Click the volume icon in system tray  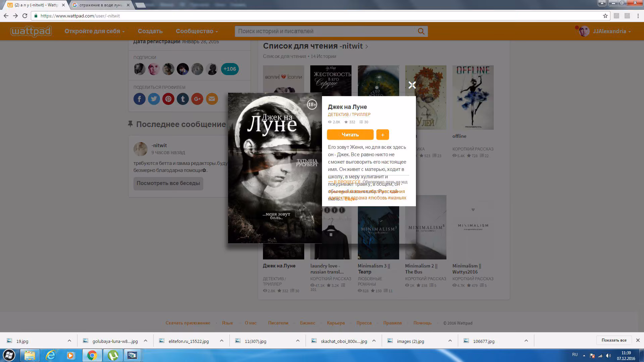pos(609,356)
